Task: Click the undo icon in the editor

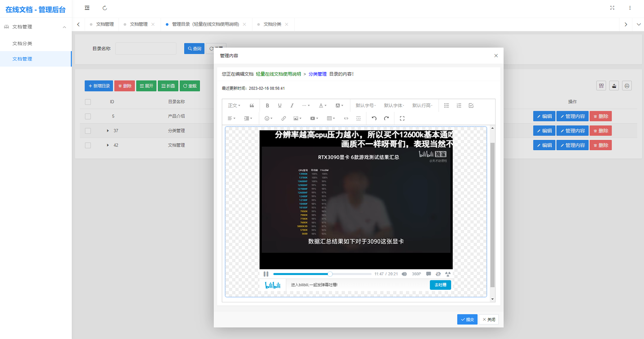Action: (x=374, y=118)
